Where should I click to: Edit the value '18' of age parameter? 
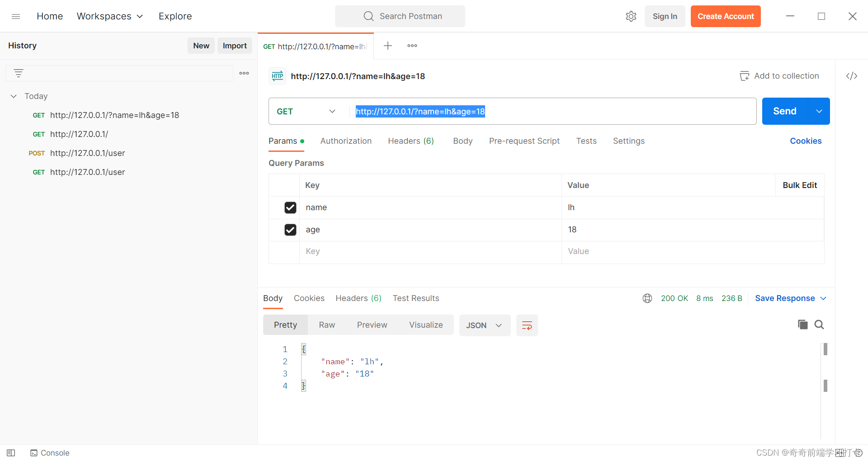click(693, 230)
